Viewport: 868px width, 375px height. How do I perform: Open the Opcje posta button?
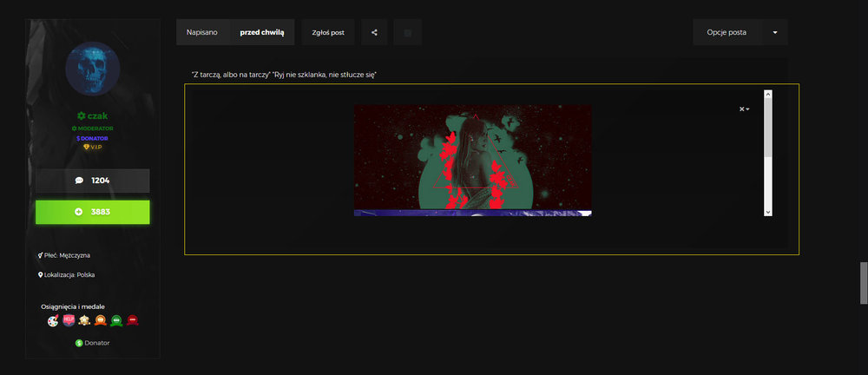[x=727, y=32]
